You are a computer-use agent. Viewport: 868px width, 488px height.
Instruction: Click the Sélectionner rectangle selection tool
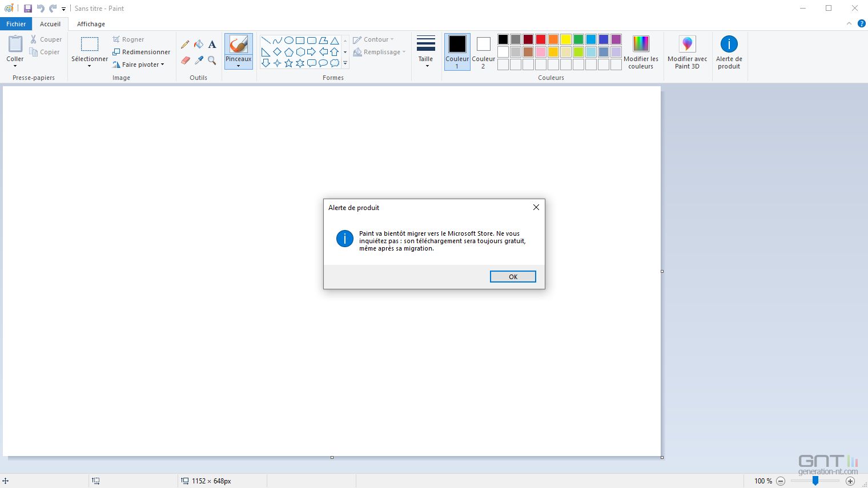(90, 45)
